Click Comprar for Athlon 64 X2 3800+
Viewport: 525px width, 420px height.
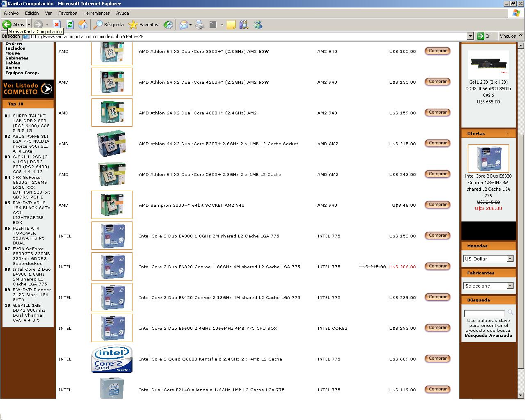[438, 51]
